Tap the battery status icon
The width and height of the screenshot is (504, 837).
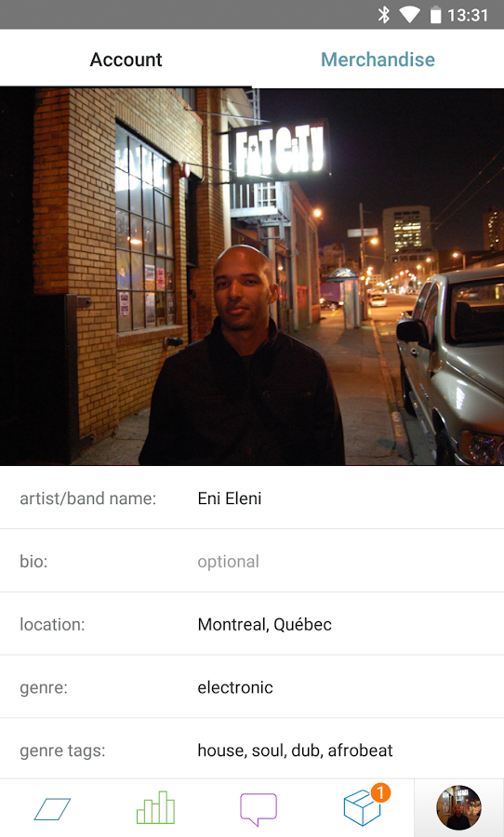[436, 14]
